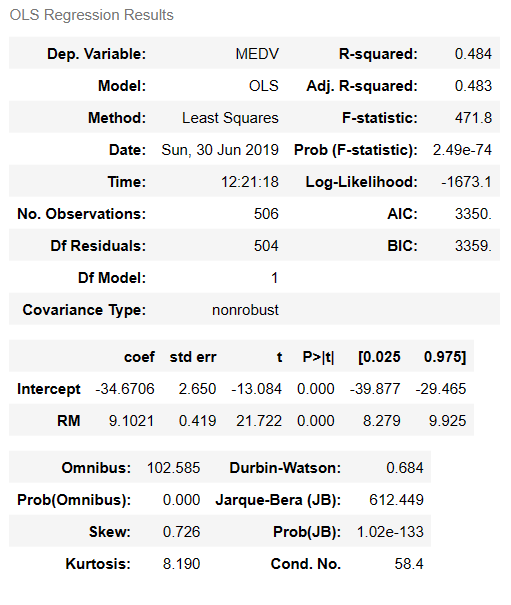The height and width of the screenshot is (605, 511).
Task: Select the Intercept coefficient -34.6706
Action: click(125, 389)
